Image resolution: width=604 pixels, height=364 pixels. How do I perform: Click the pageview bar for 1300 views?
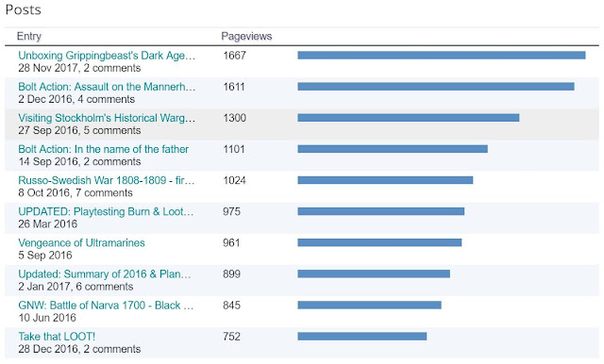click(x=409, y=118)
